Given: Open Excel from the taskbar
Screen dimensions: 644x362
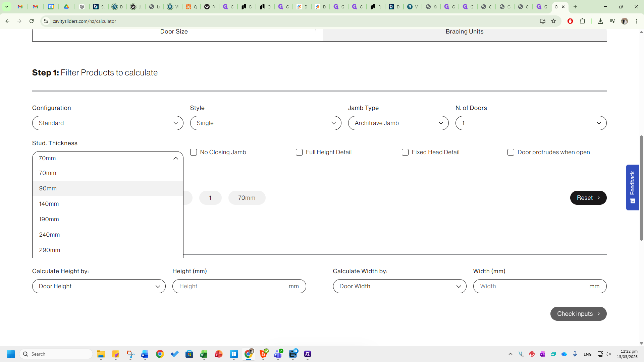Looking at the screenshot, I should (x=204, y=354).
